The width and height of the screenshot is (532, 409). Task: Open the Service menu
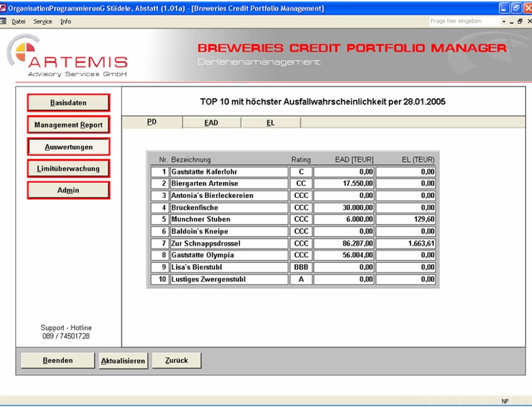pyautogui.click(x=42, y=21)
